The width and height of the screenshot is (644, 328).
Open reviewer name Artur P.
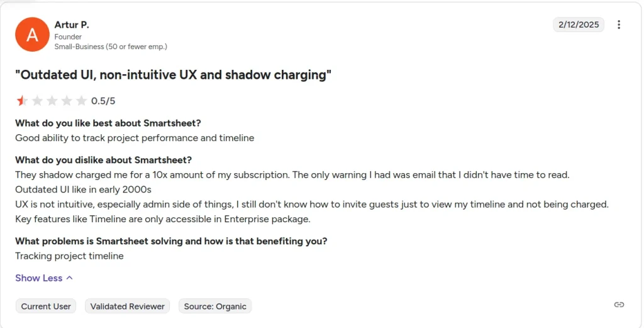(x=72, y=25)
